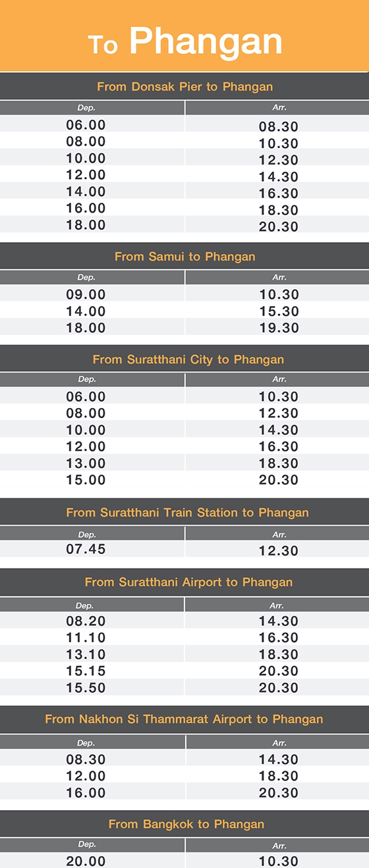Click the 07.45 train station departure time
Image resolution: width=369 pixels, height=868 pixels.
(86, 549)
